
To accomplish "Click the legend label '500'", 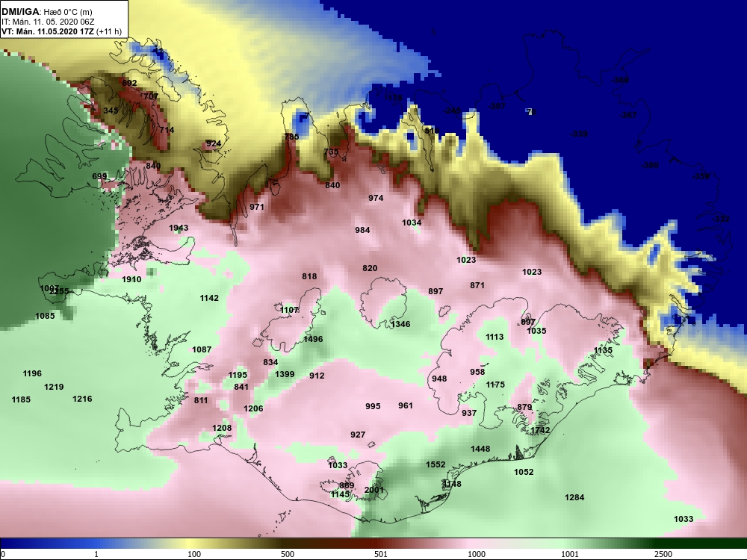I will coord(288,554).
